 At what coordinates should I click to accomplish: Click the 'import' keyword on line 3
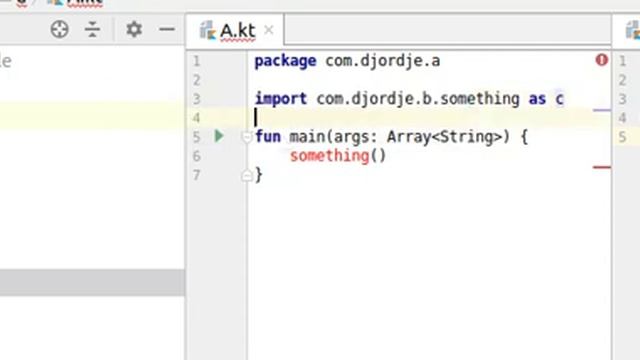281,99
